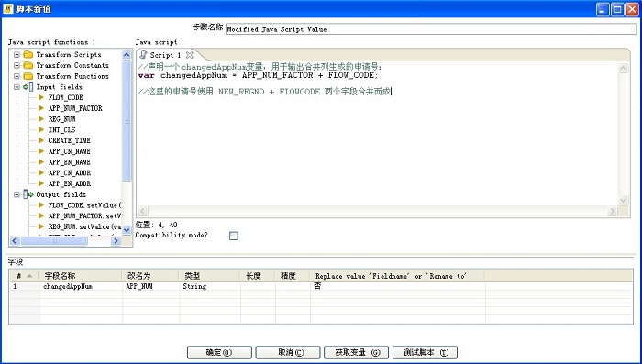Click the 确定(O) button
642x364 pixels.
click(x=219, y=352)
